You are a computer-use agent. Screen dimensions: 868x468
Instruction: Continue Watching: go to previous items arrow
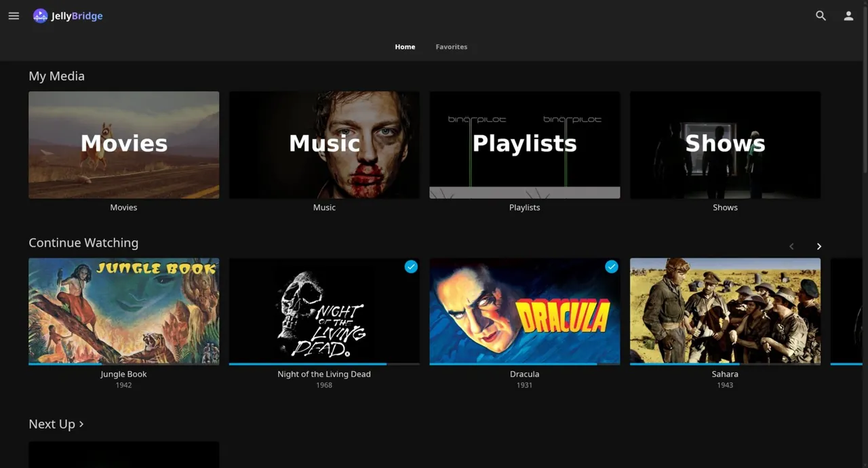[x=791, y=246]
